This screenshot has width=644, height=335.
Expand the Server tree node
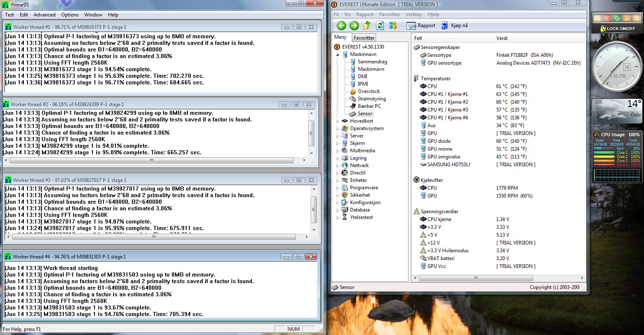338,136
